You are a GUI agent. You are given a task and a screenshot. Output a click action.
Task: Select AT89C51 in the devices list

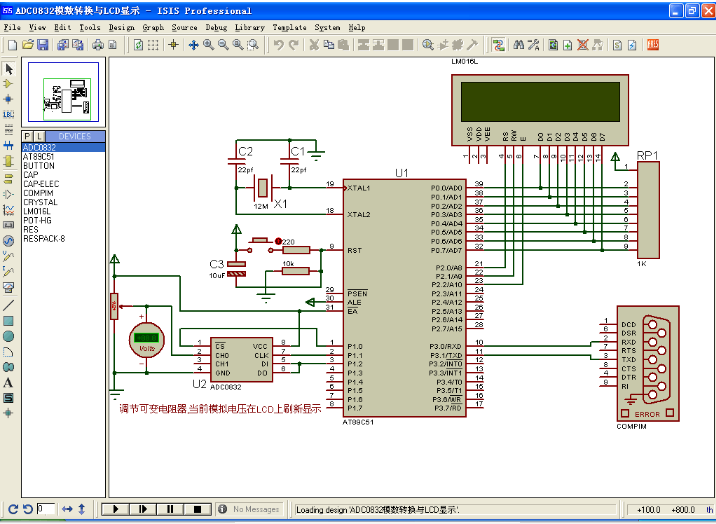pos(63,157)
